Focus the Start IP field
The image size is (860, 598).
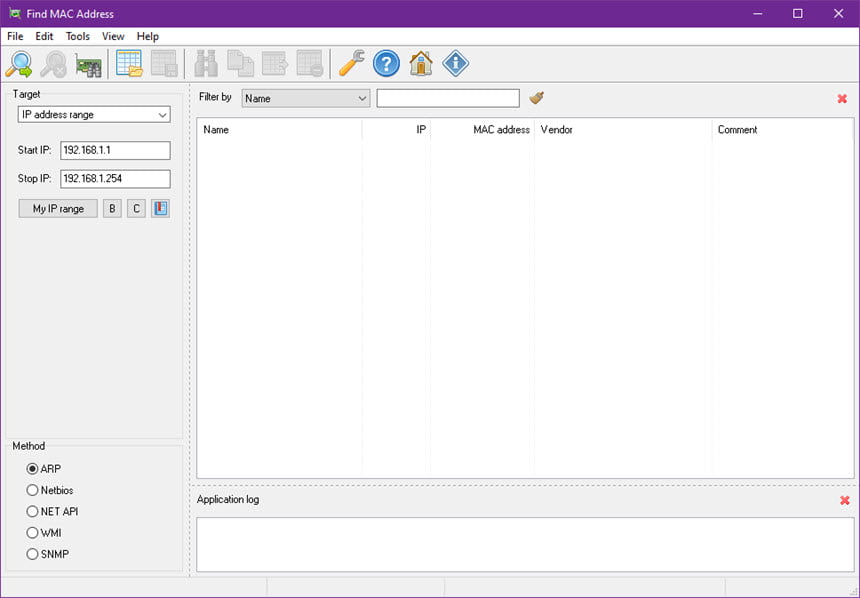[x=115, y=150]
